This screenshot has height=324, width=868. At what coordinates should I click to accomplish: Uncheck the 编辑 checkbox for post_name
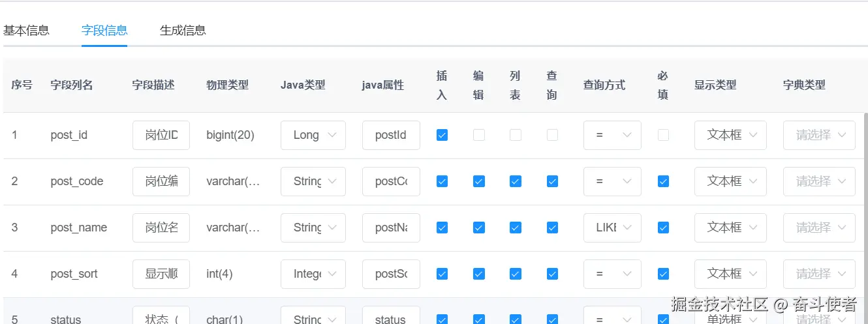479,228
